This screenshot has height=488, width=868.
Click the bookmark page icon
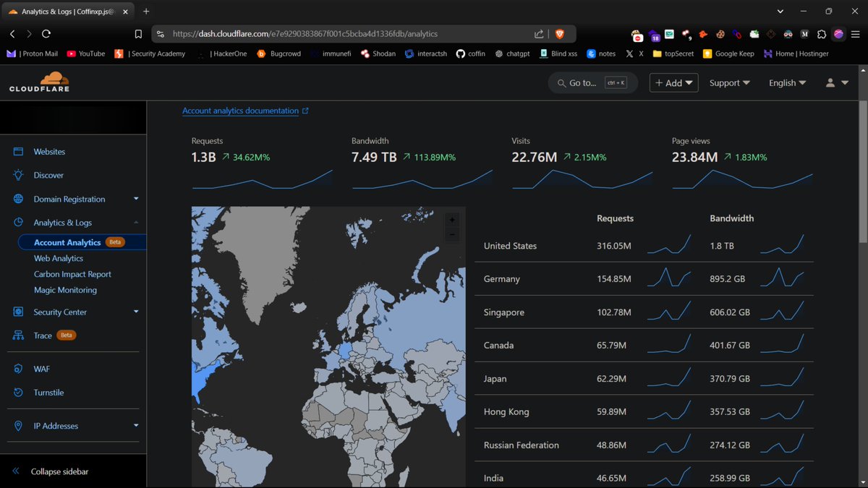click(x=138, y=33)
